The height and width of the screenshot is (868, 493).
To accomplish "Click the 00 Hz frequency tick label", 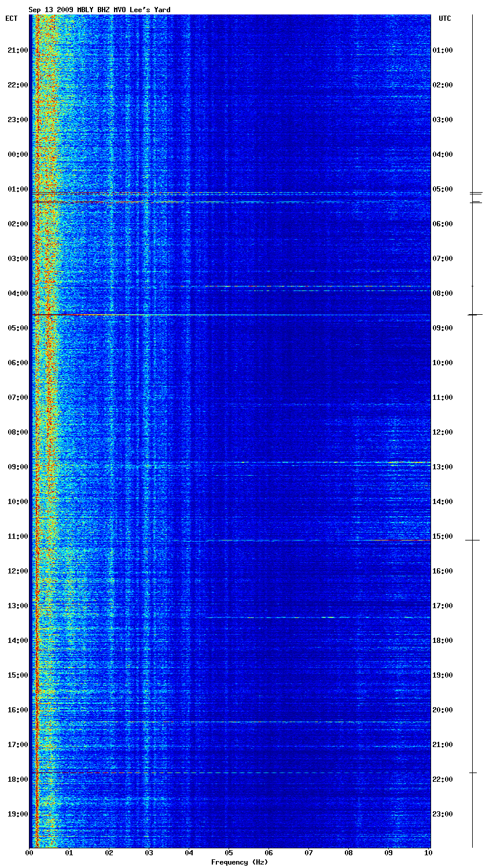I will coord(30,853).
